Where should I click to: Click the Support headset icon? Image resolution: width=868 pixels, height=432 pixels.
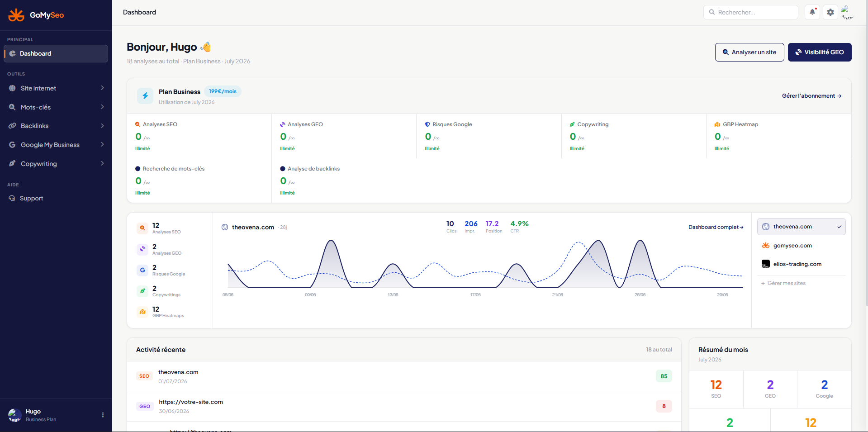click(12, 198)
